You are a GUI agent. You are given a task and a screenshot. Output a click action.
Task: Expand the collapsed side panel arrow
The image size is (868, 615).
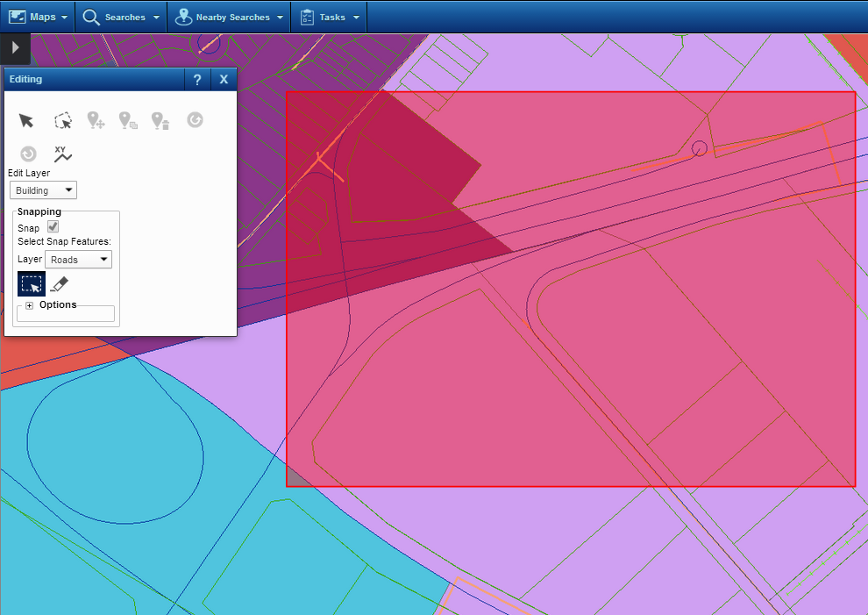point(15,48)
